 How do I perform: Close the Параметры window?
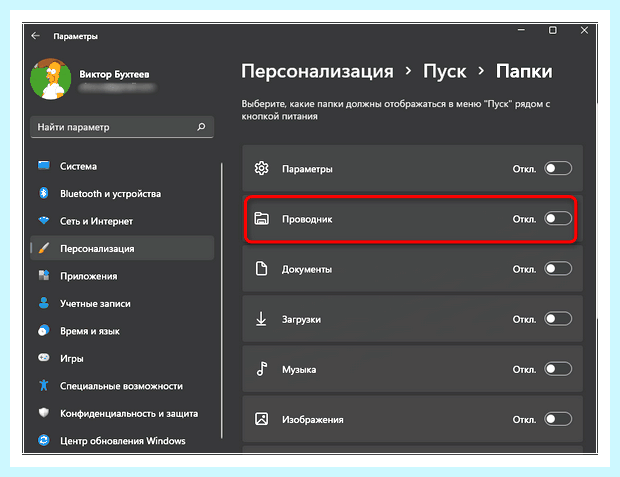584,30
